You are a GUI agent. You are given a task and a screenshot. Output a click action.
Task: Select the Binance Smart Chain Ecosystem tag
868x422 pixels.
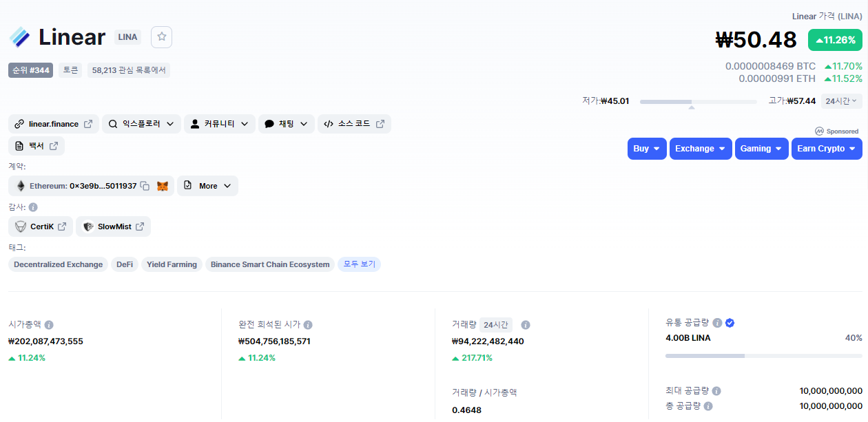click(x=270, y=264)
